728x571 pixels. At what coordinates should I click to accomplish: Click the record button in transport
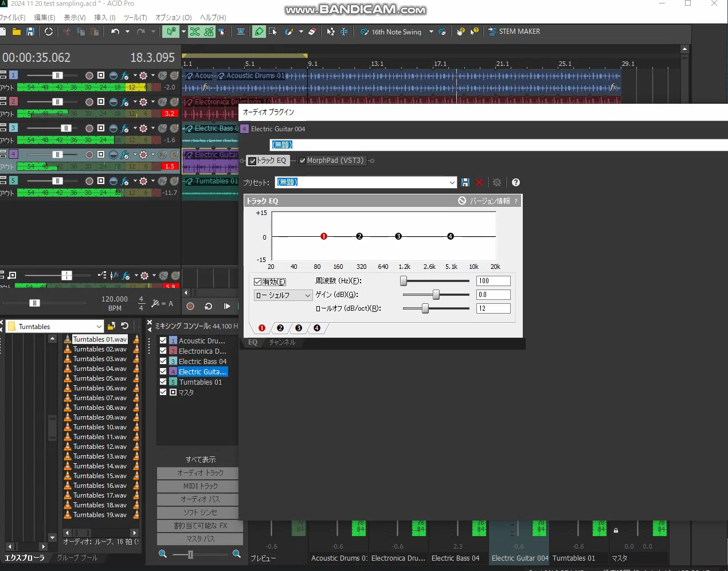(190, 307)
